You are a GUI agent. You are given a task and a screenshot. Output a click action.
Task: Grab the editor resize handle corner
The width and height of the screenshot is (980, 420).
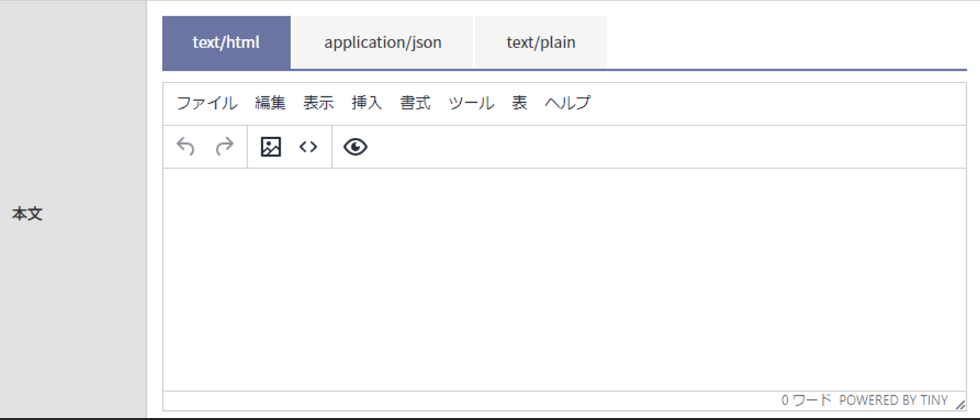961,404
